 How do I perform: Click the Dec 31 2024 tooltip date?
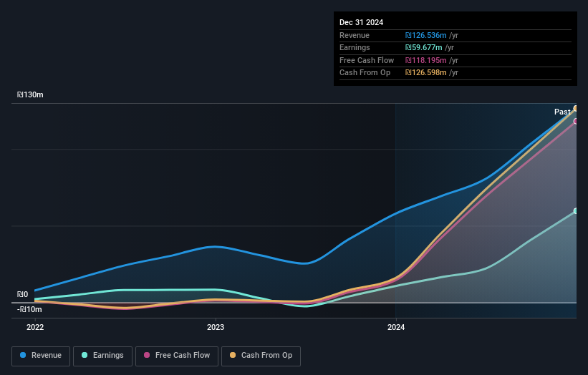(x=361, y=22)
